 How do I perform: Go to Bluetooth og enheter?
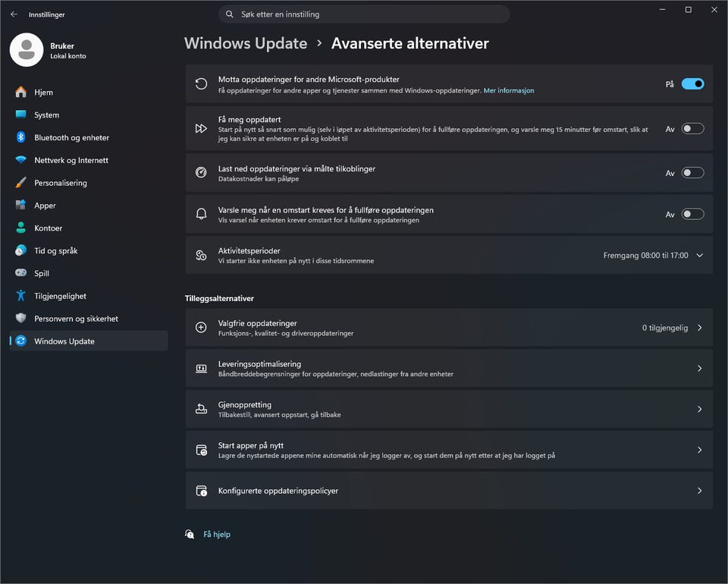point(89,137)
